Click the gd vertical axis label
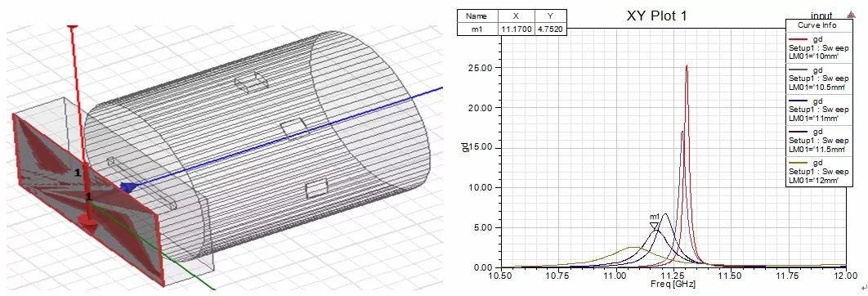Image resolution: width=868 pixels, height=296 pixels. coord(465,147)
